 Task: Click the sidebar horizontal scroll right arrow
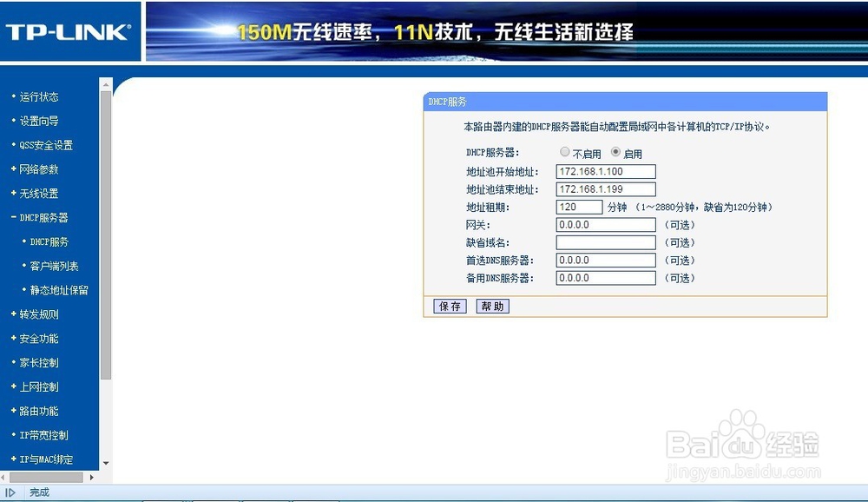(x=91, y=477)
